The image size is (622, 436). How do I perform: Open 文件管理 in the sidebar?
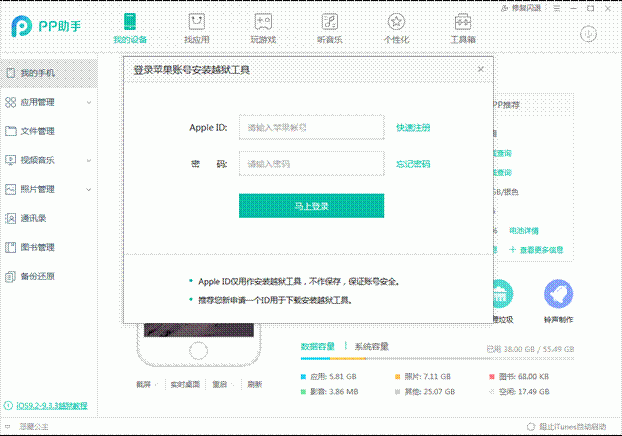pyautogui.click(x=49, y=131)
